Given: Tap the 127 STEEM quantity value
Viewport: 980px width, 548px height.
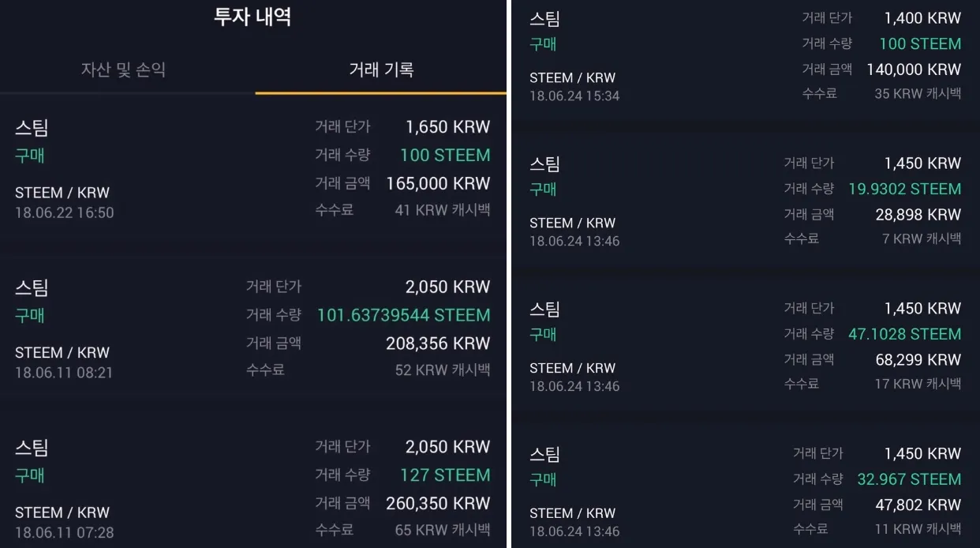Looking at the screenshot, I should (445, 475).
